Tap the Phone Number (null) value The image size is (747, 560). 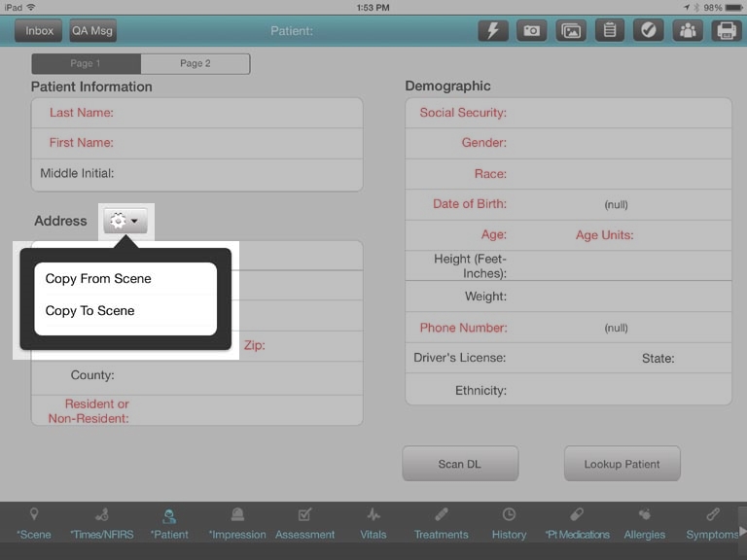click(616, 328)
